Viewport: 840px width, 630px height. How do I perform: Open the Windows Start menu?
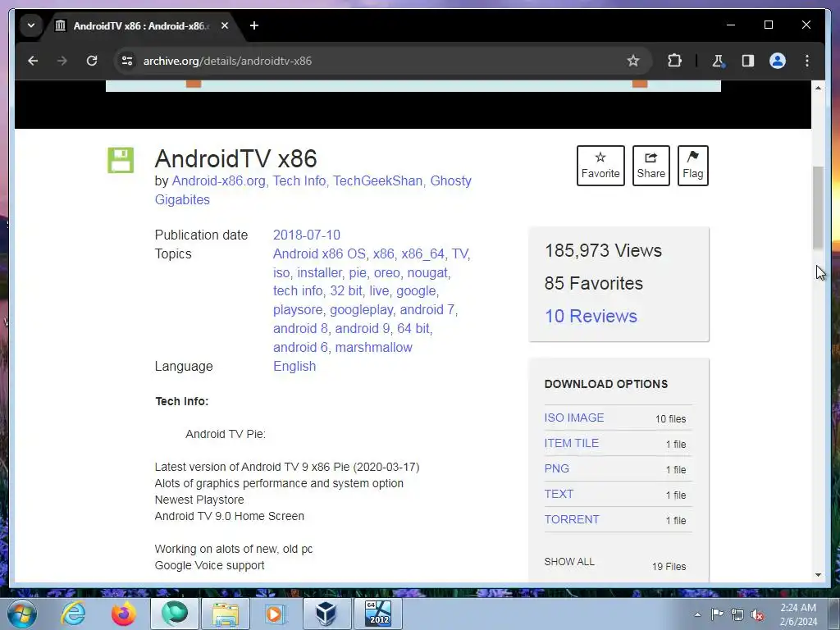click(22, 614)
